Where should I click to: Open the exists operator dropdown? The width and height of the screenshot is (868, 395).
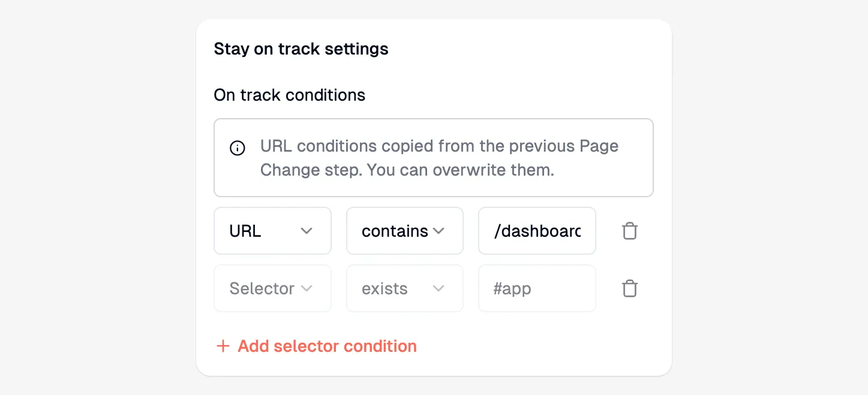404,288
